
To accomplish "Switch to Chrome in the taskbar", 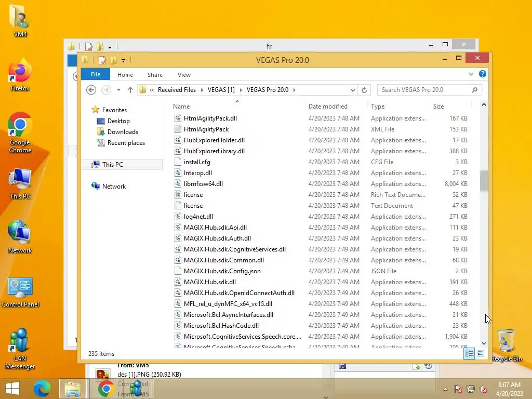I will (x=106, y=389).
